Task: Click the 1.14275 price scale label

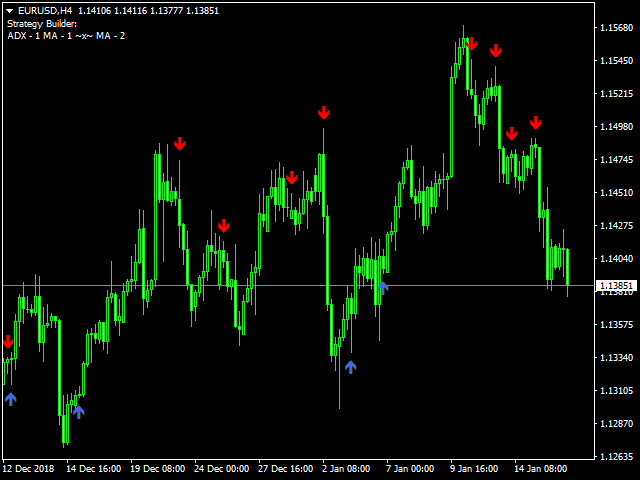Action: pyautogui.click(x=616, y=225)
